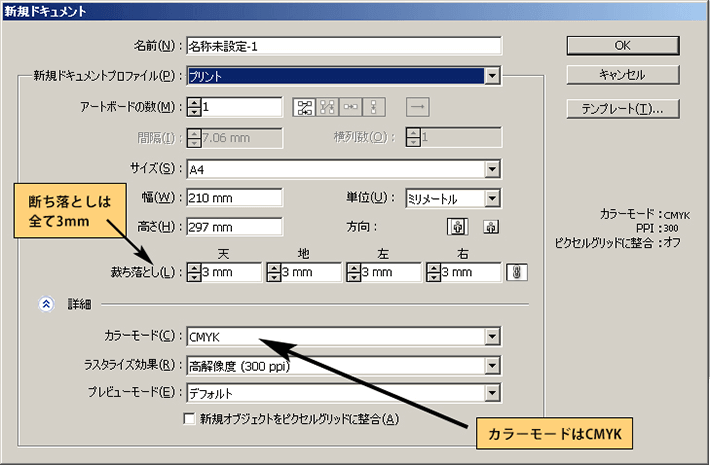Screen dimensions: 710x470
Task: Select the grid by row artboard layout icon
Action: 303,107
